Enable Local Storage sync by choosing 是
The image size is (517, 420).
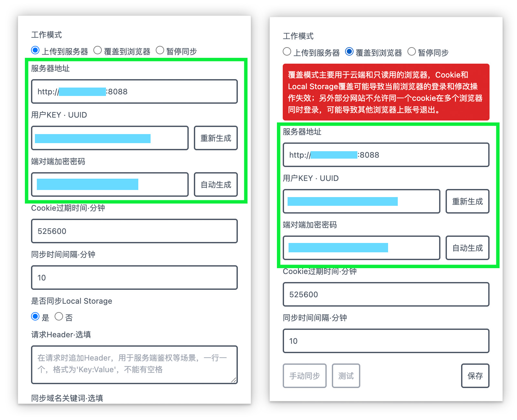[x=35, y=317]
